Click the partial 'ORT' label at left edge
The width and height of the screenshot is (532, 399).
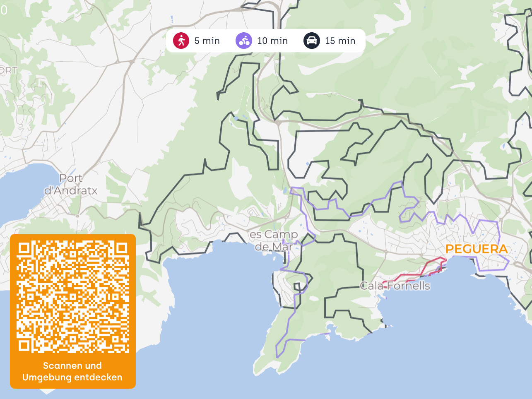pyautogui.click(x=9, y=70)
